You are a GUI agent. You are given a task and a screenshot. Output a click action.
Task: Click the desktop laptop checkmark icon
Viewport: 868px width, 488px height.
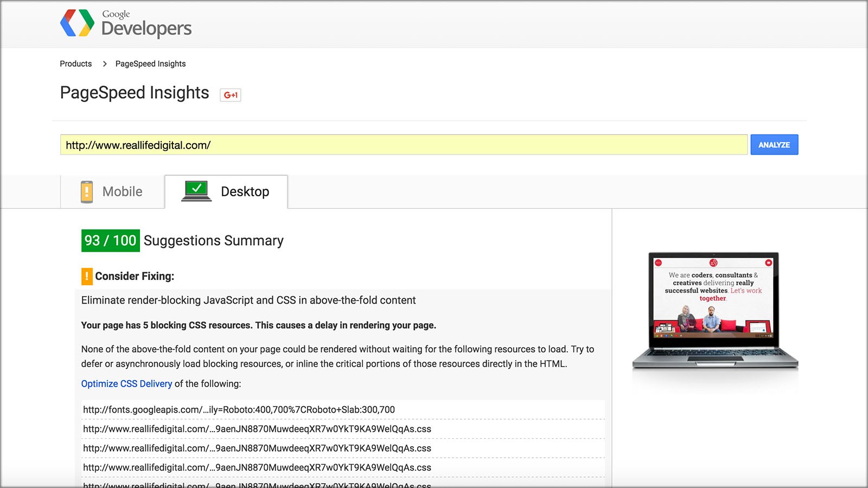[196, 191]
